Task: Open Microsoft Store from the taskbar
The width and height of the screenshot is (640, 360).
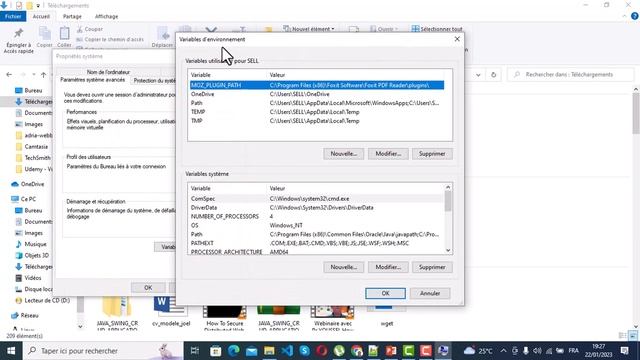Action: point(216,351)
